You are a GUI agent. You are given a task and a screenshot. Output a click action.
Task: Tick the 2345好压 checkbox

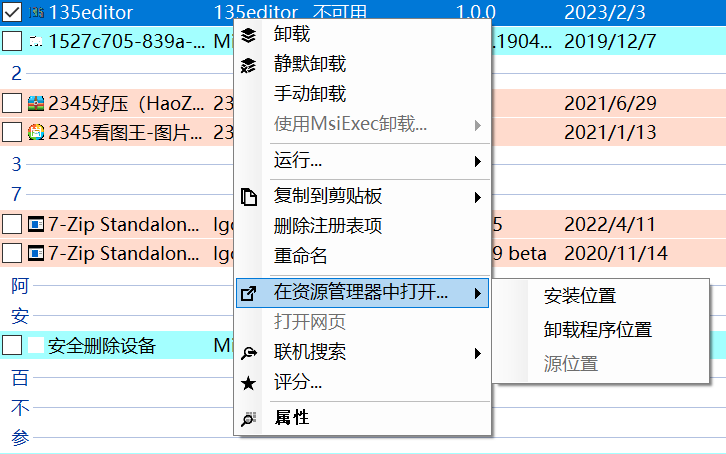(12, 103)
